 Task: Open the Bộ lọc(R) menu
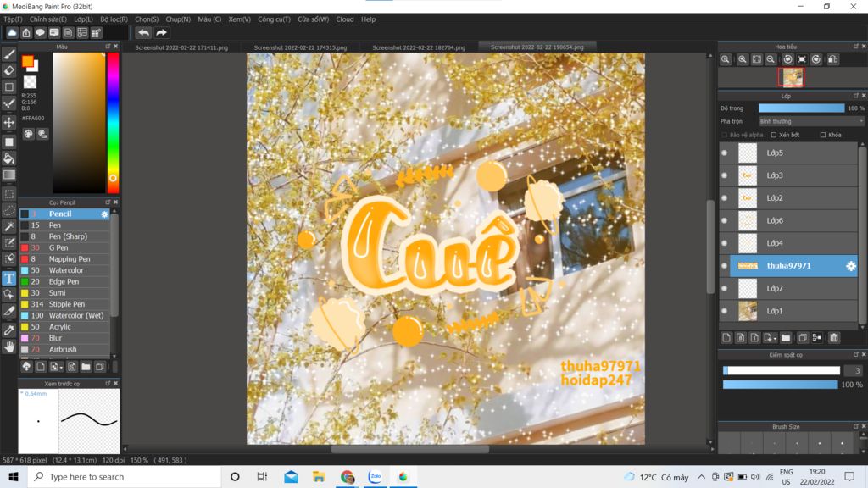pos(114,19)
